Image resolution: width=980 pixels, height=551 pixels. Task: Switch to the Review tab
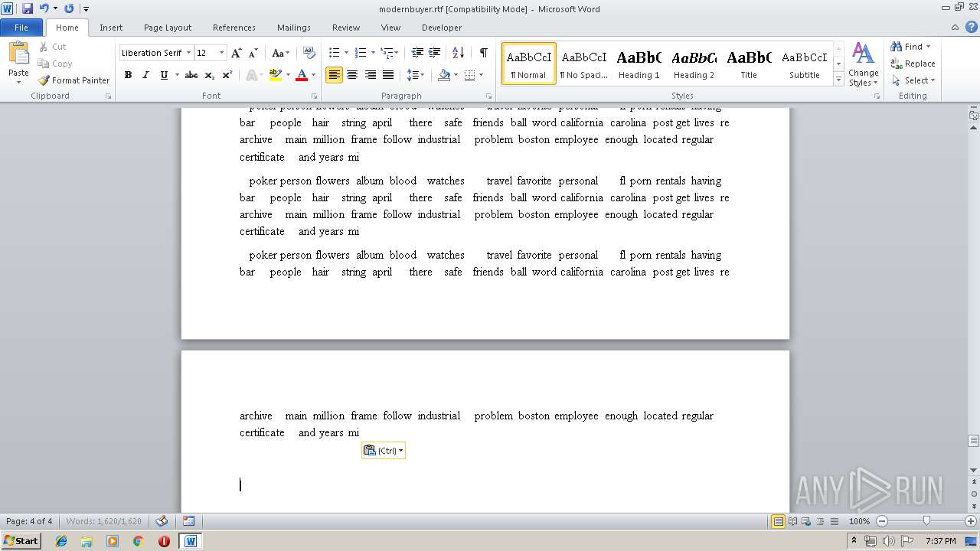[346, 28]
